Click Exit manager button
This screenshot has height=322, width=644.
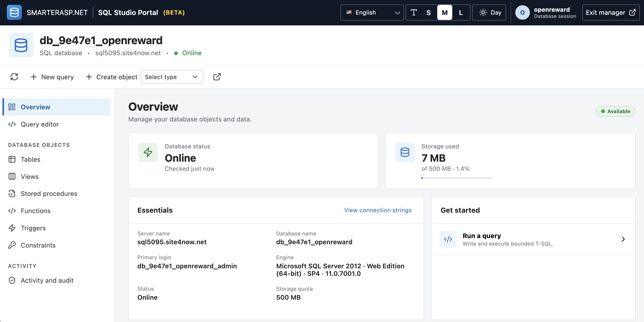(611, 13)
